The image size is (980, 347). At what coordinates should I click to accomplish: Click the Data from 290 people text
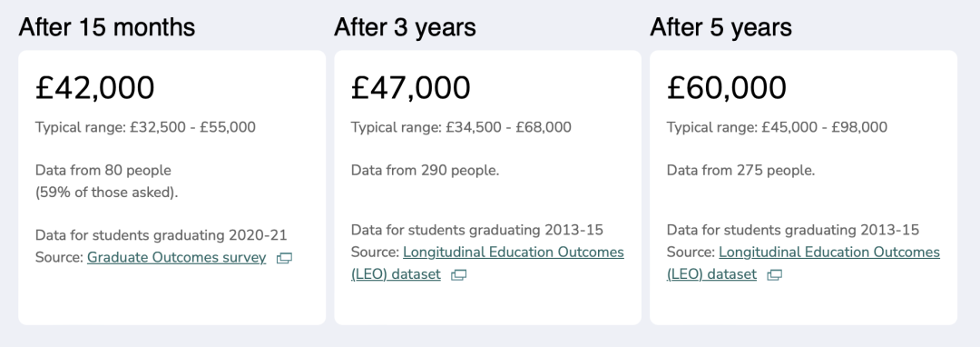(x=425, y=171)
